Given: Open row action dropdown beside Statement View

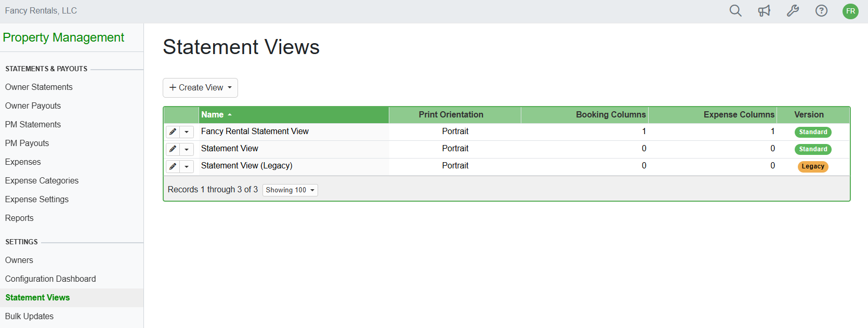Looking at the screenshot, I should [x=187, y=149].
